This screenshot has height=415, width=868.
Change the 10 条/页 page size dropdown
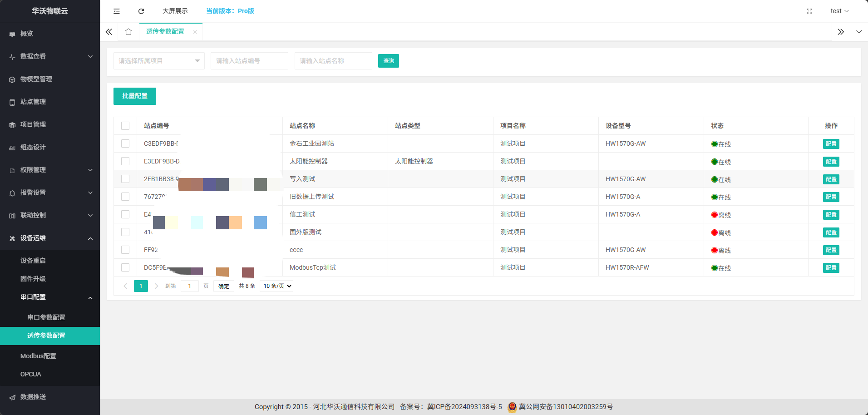coord(276,286)
